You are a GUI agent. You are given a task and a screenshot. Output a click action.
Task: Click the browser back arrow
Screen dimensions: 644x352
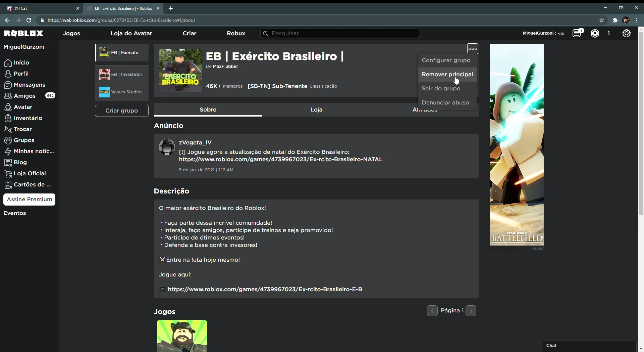[7, 20]
